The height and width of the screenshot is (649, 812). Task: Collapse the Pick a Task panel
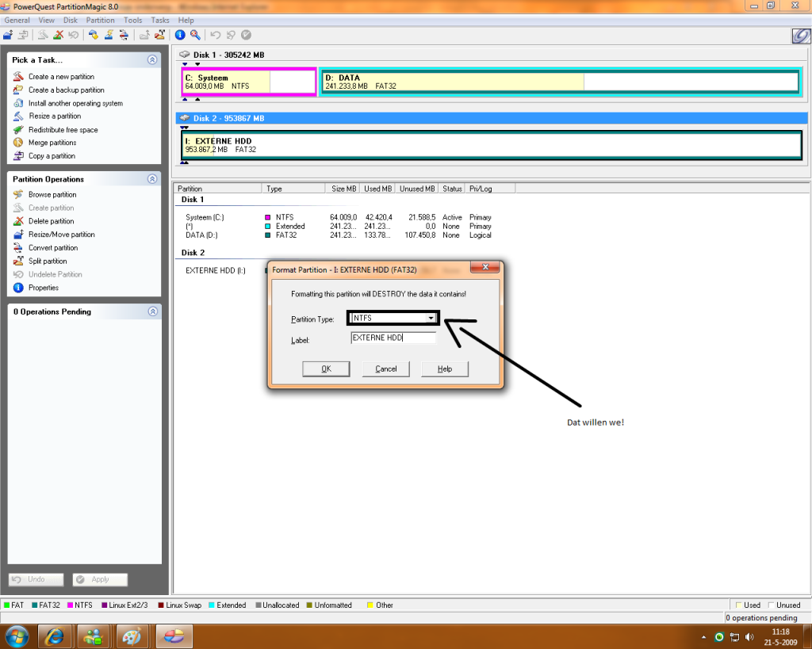[152, 59]
